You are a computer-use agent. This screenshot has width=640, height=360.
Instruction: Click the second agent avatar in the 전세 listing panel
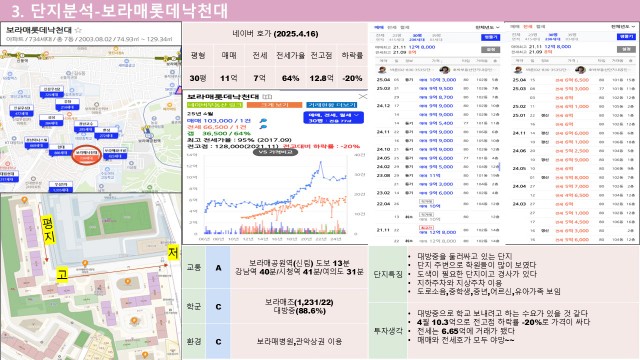pyautogui.click(x=580, y=70)
